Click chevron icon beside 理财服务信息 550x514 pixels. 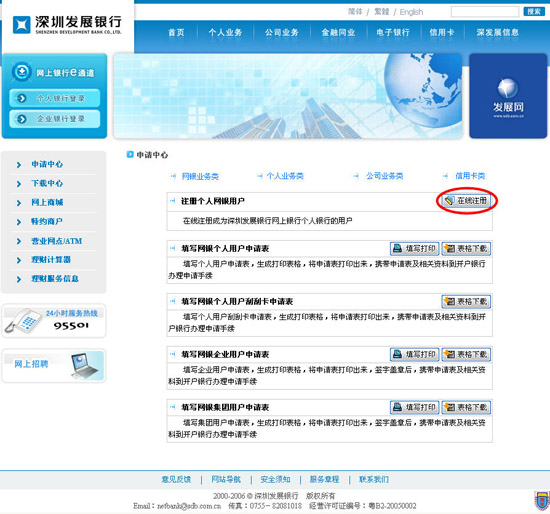[x=19, y=279]
